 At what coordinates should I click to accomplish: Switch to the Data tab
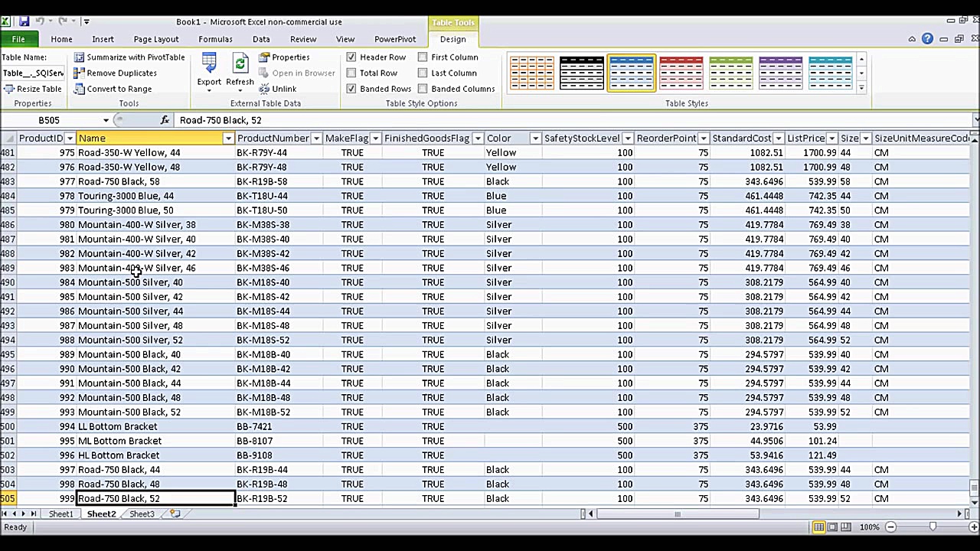pos(261,39)
